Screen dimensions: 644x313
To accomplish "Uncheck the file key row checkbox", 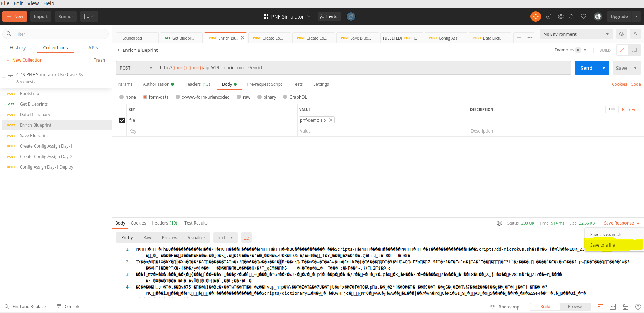I will (122, 120).
